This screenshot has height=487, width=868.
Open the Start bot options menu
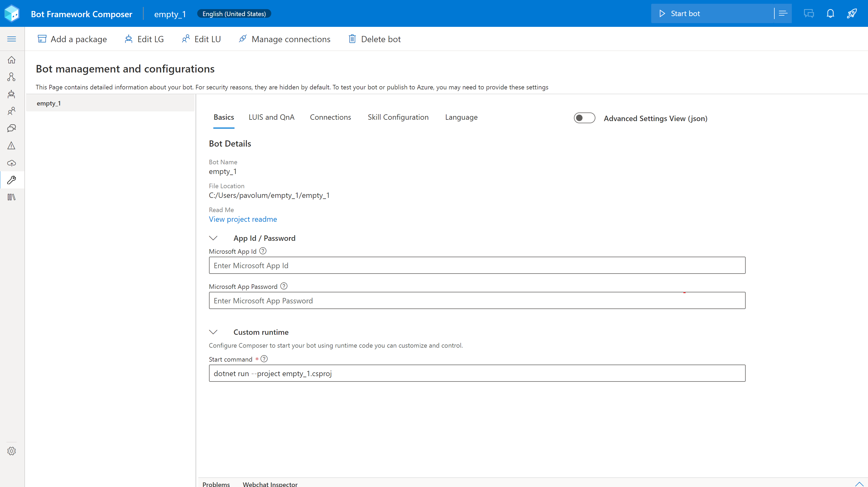[783, 13]
